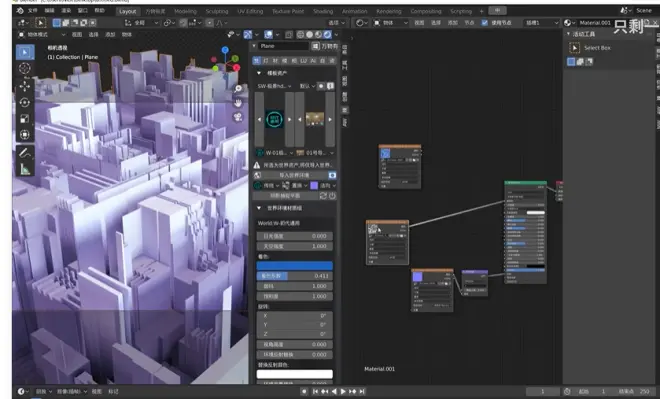
Task: Click the power icon in the side panel
Action: tap(332, 196)
